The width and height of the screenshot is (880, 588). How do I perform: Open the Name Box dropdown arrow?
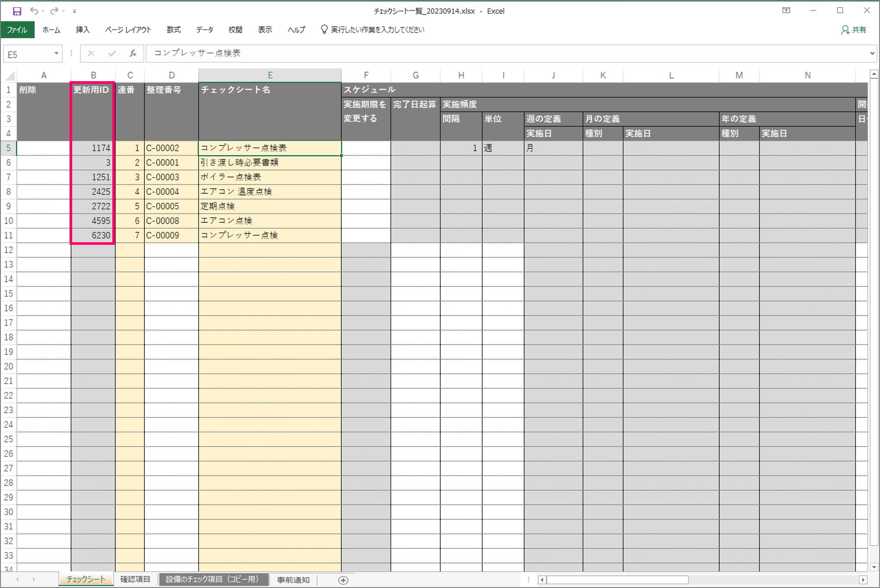(56, 54)
